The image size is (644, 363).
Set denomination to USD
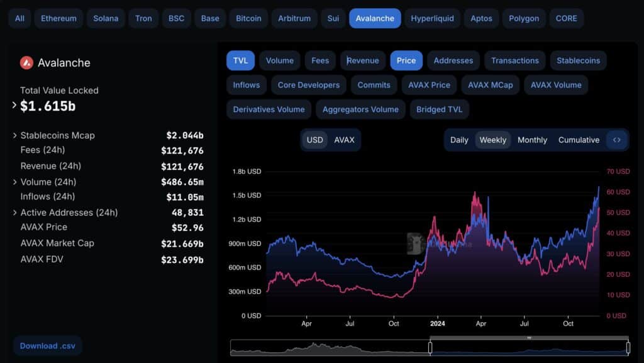[315, 140]
